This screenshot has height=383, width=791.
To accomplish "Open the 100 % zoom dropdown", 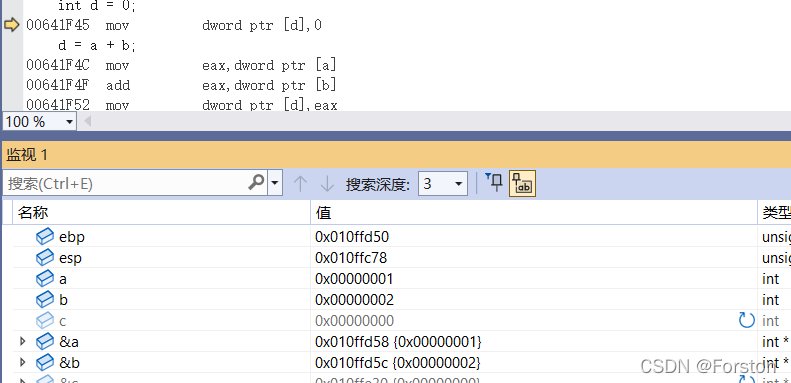I will coord(69,122).
